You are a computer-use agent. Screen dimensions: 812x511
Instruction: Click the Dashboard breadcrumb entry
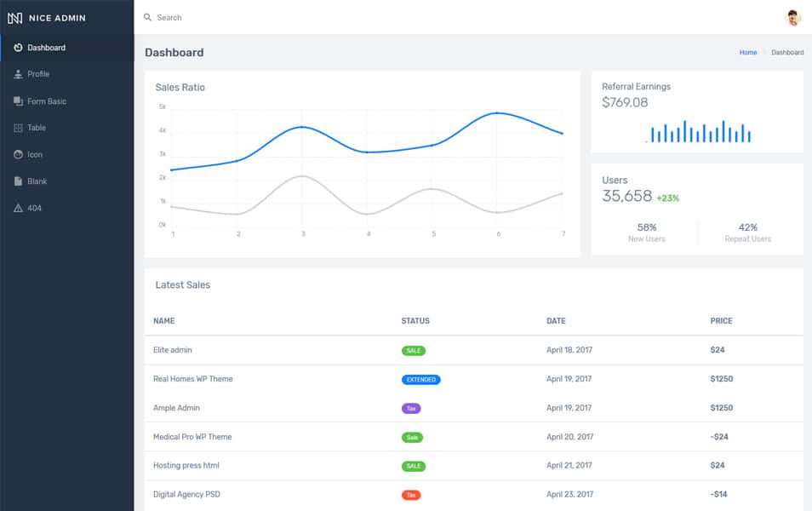point(788,52)
